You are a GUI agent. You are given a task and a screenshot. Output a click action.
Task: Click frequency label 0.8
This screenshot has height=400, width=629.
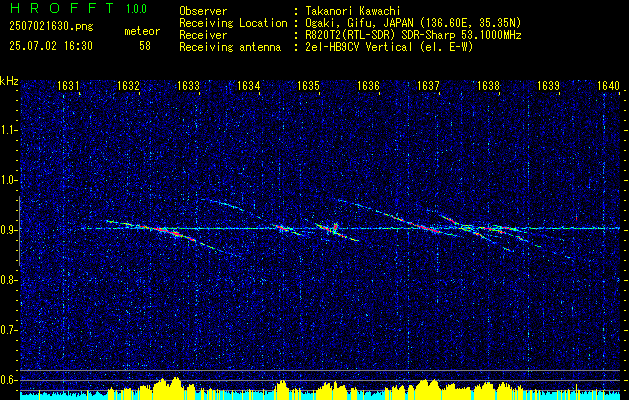7,280
